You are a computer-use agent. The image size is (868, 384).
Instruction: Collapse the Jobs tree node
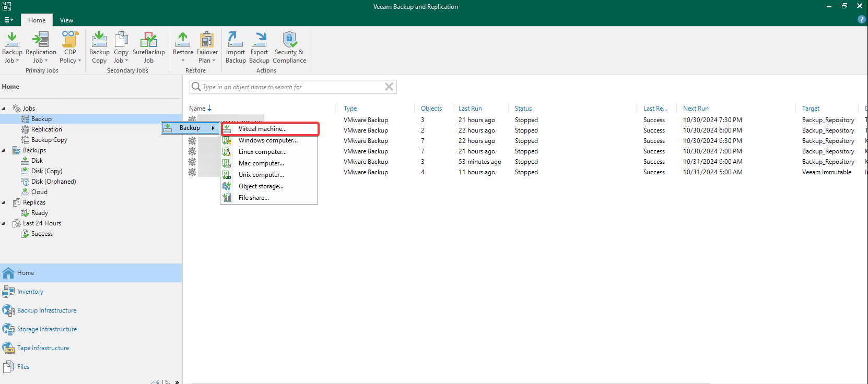tap(4, 109)
